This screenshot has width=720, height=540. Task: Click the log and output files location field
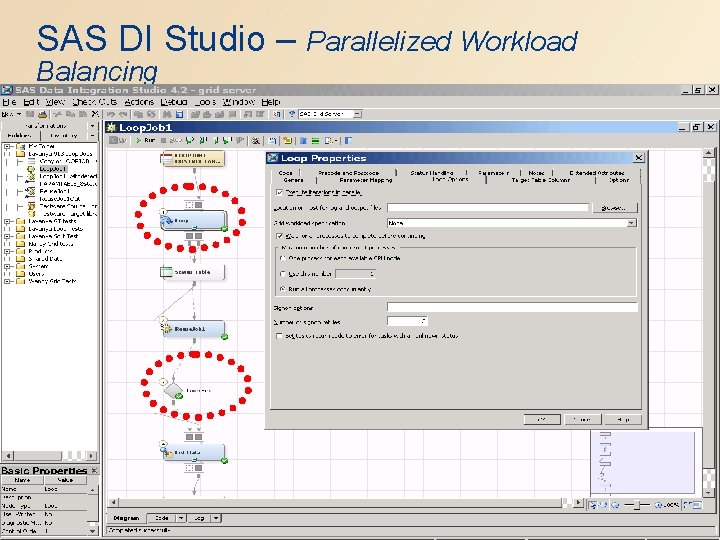(x=488, y=208)
